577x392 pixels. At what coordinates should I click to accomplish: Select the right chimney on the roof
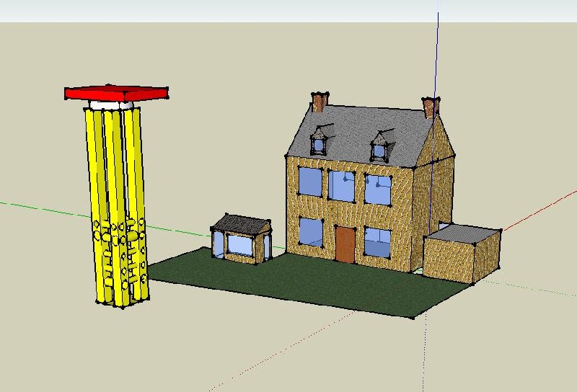pos(431,107)
